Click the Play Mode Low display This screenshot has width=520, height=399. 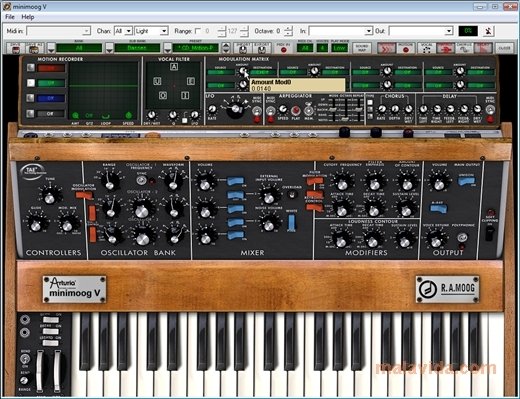(x=339, y=48)
